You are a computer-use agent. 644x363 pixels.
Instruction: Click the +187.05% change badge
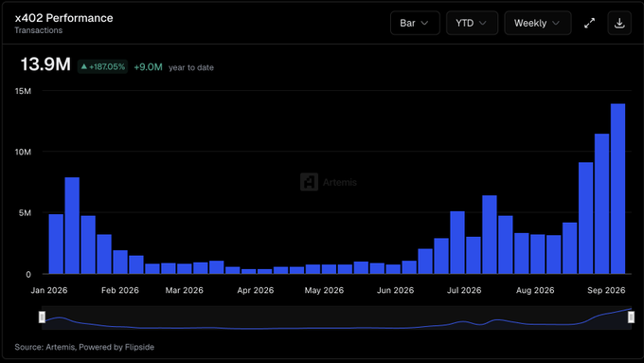click(102, 66)
